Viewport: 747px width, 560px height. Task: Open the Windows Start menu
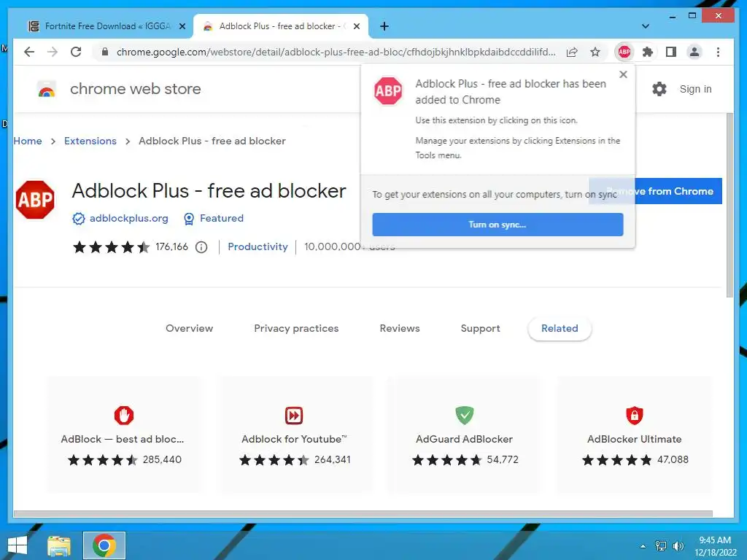pyautogui.click(x=18, y=545)
